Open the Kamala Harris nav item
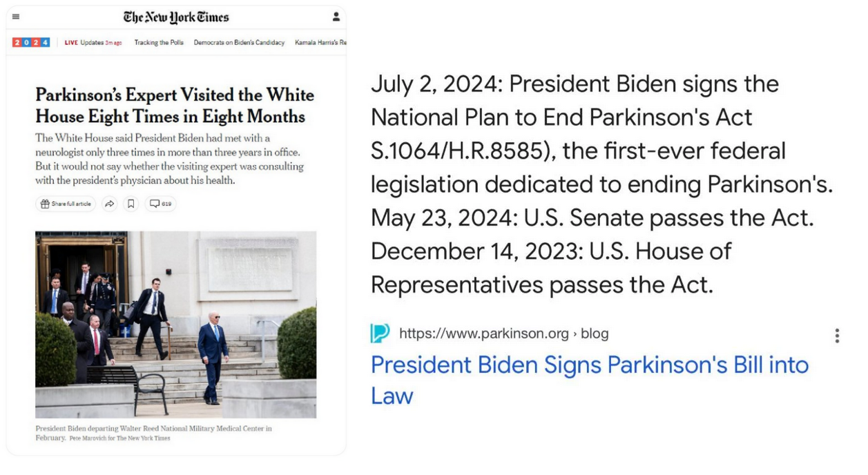Image resolution: width=868 pixels, height=475 pixels. click(320, 43)
